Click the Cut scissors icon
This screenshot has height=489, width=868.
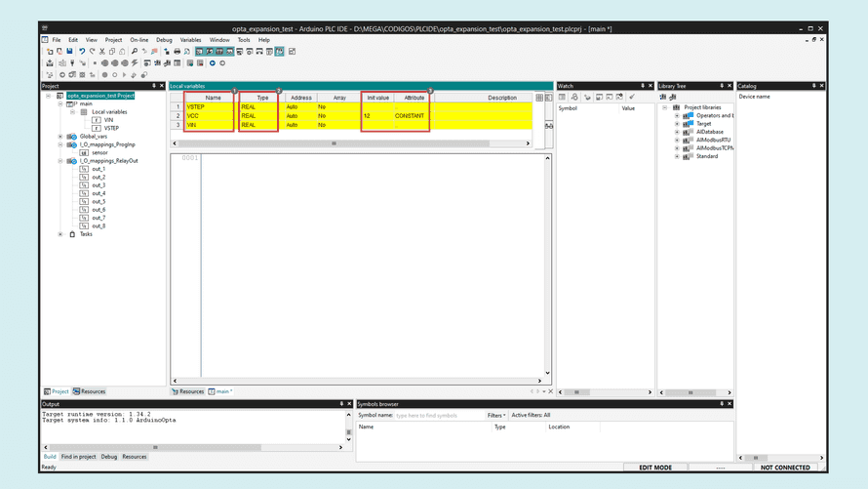(x=102, y=52)
